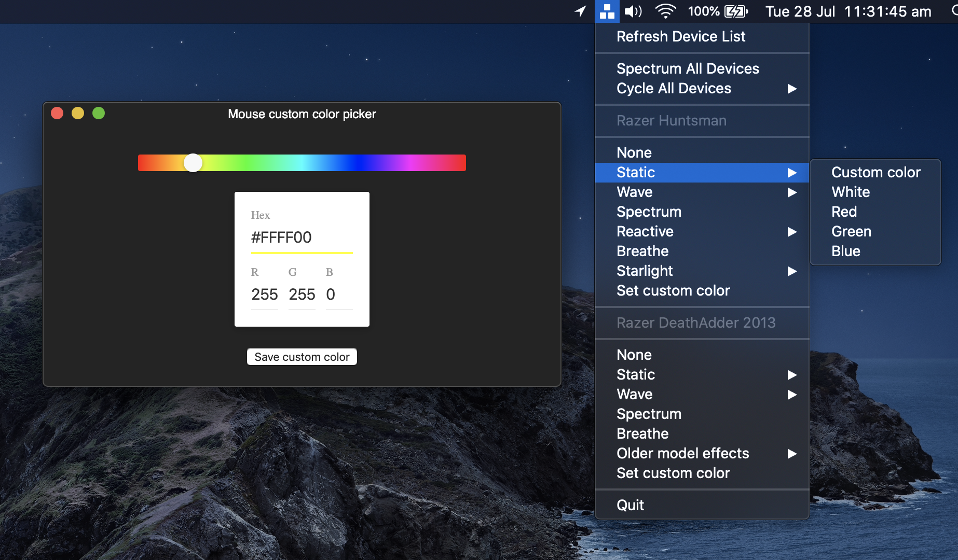Open the Wi-Fi status icon
The image size is (958, 560).
[x=665, y=11]
